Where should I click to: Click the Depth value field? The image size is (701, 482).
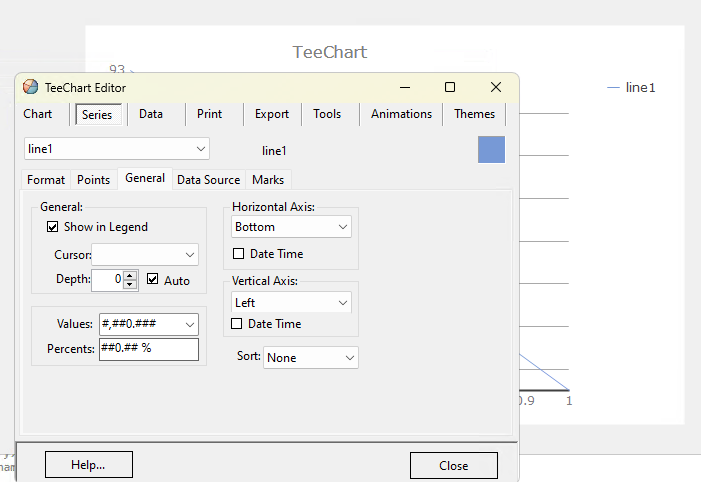107,280
